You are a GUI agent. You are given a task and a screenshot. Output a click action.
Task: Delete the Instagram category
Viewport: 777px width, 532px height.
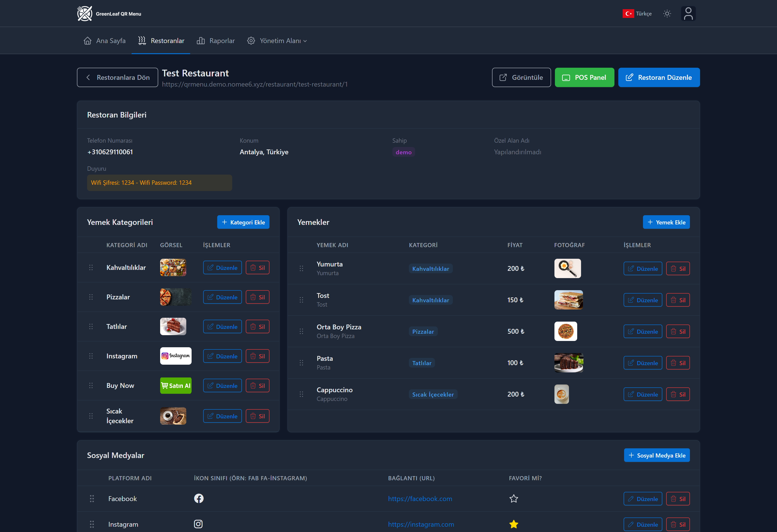point(257,356)
